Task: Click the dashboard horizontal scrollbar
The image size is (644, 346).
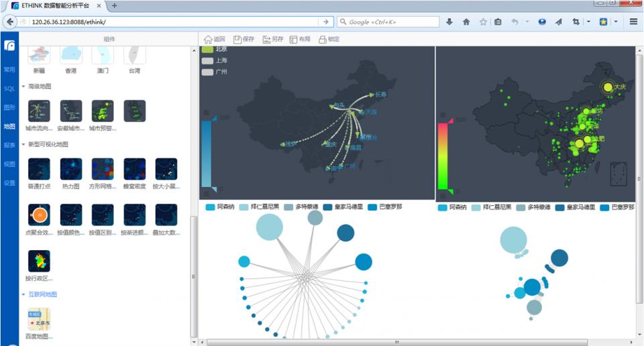Action: (396, 342)
